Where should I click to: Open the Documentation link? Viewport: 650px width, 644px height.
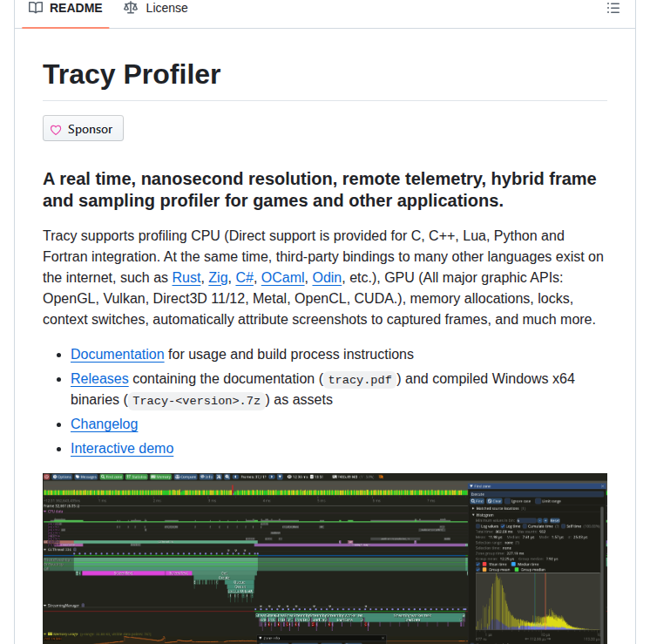point(117,355)
